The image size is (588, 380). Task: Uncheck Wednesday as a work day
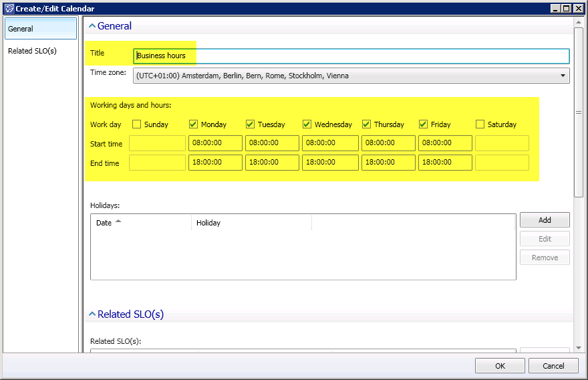[307, 124]
